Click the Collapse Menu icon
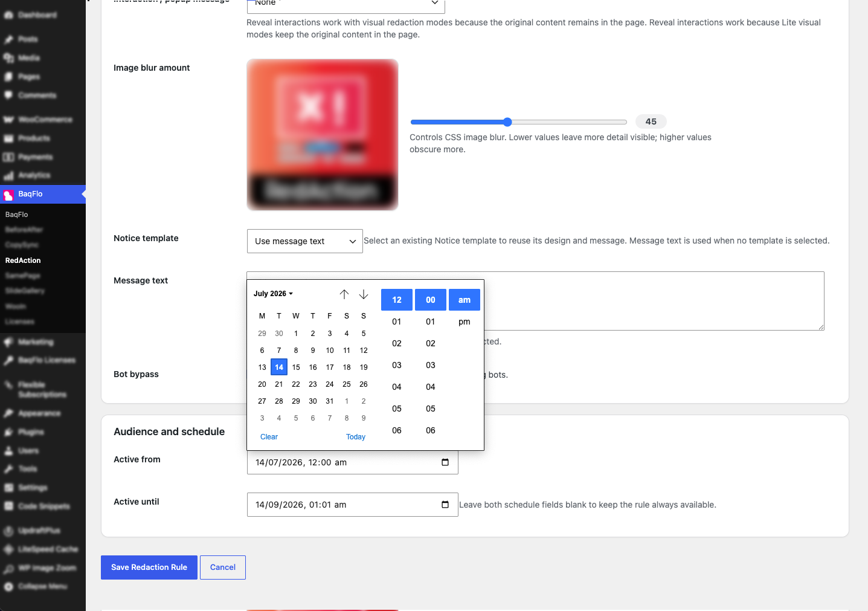This screenshot has width=868, height=611. [8, 587]
